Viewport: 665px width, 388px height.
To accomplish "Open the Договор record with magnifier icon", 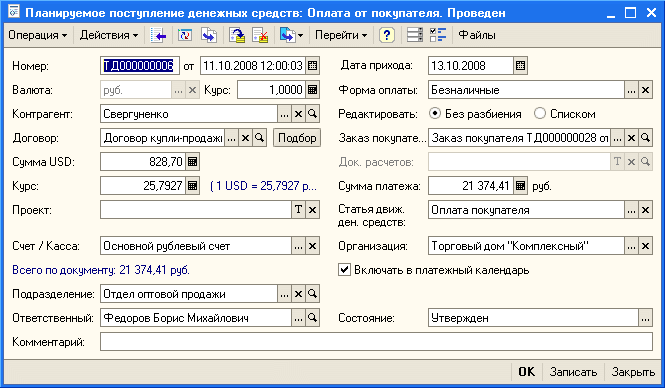I will (260, 138).
